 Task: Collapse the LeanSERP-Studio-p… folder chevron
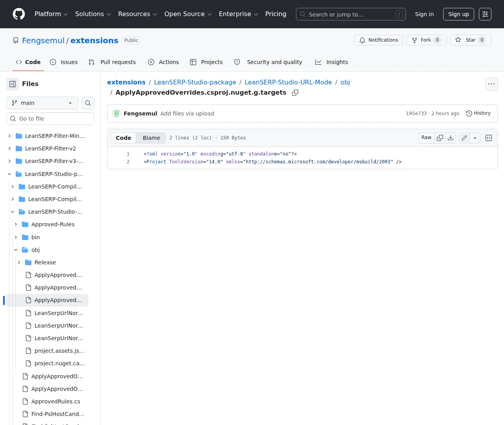[x=9, y=174]
